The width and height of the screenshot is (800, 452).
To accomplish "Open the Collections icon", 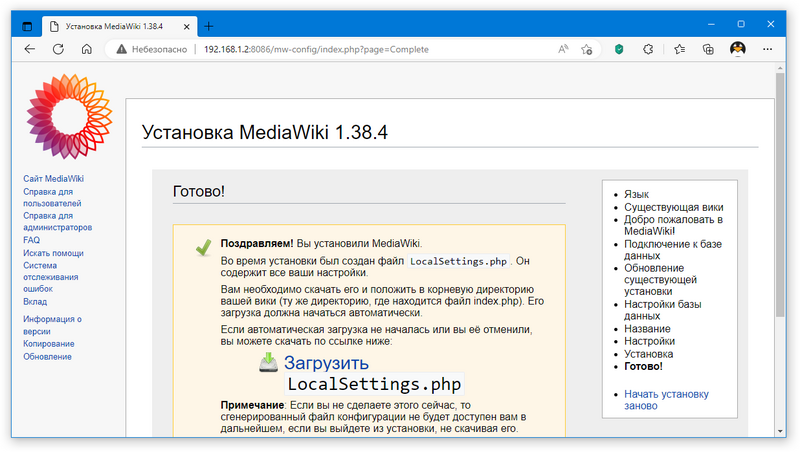I will click(x=708, y=49).
